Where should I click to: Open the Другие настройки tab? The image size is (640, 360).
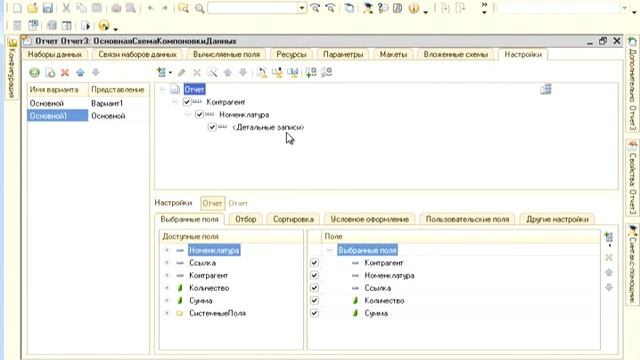coord(557,219)
